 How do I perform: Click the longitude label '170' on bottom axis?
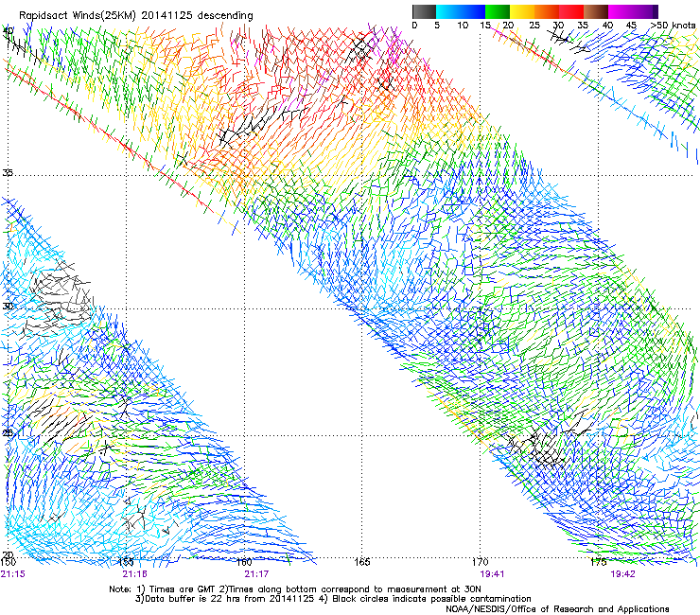pos(480,562)
